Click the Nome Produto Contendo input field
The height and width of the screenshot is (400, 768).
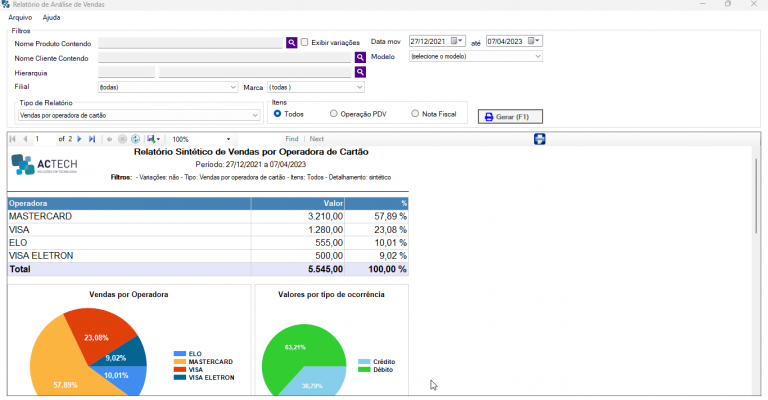191,43
